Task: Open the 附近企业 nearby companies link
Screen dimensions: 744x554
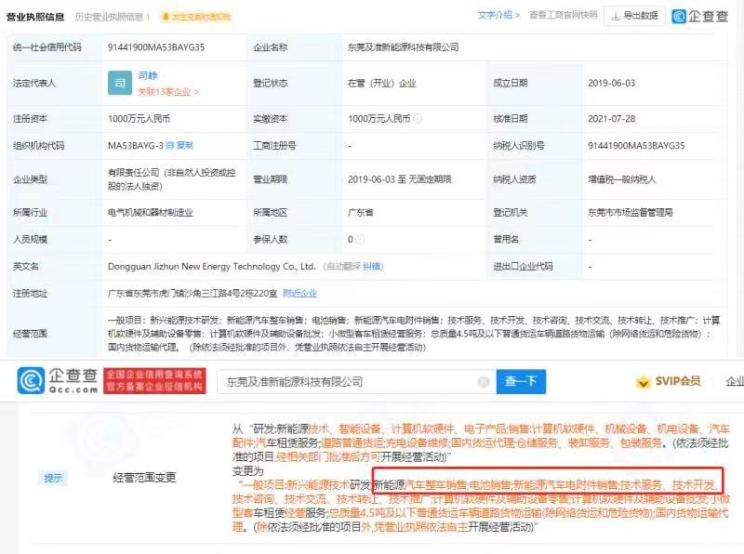Action: coord(299,293)
